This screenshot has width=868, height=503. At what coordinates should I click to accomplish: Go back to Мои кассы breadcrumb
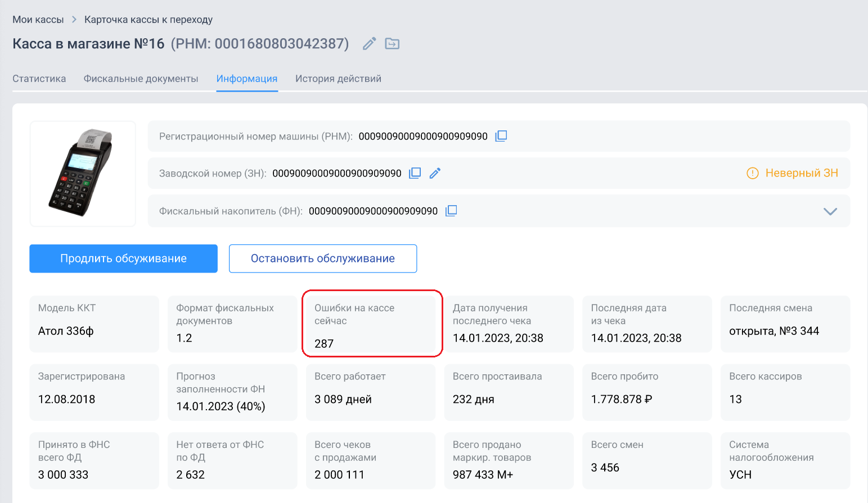pos(38,20)
